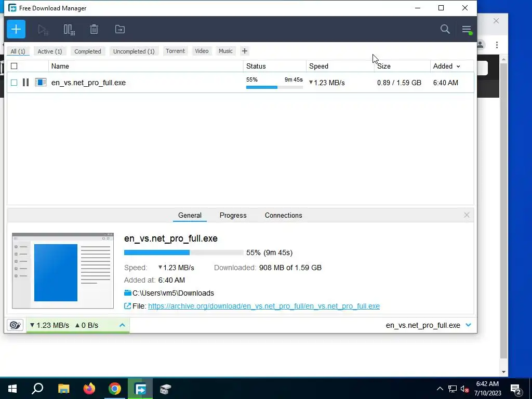The height and width of the screenshot is (399, 532).
Task: Click the large progress bar in details panel
Action: [183, 252]
